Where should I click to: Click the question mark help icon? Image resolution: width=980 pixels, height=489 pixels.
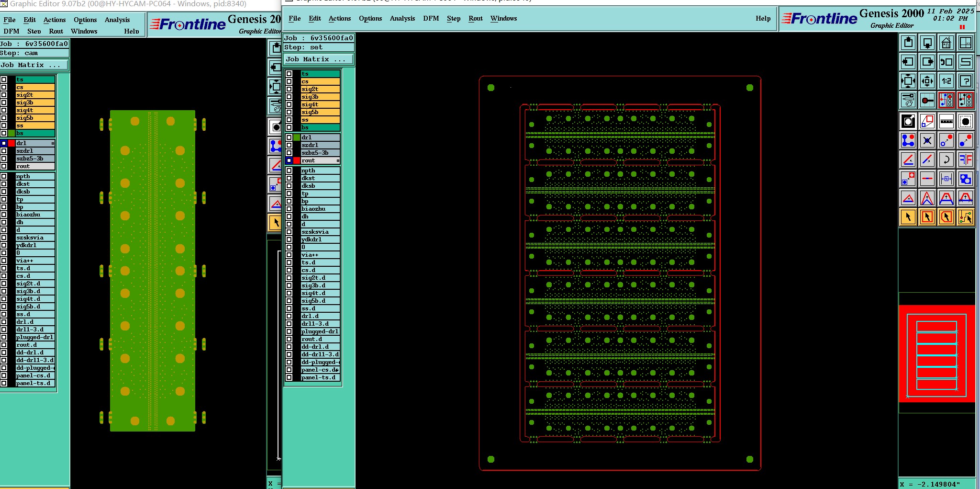pyautogui.click(x=966, y=81)
